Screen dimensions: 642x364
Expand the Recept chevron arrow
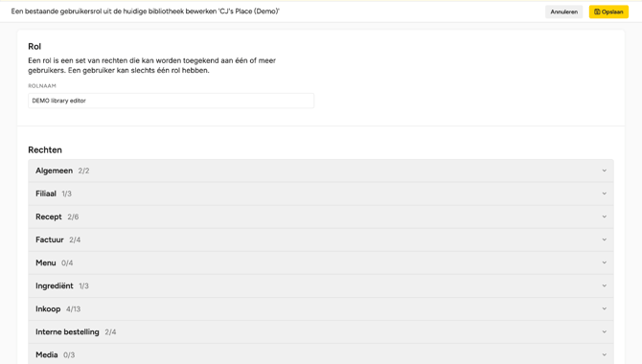pyautogui.click(x=605, y=216)
